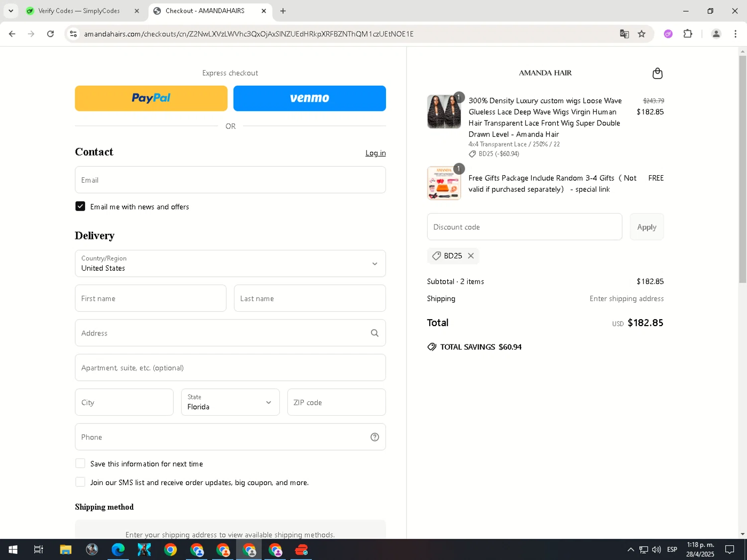Click the network tray icon
747x560 pixels.
[x=643, y=550]
